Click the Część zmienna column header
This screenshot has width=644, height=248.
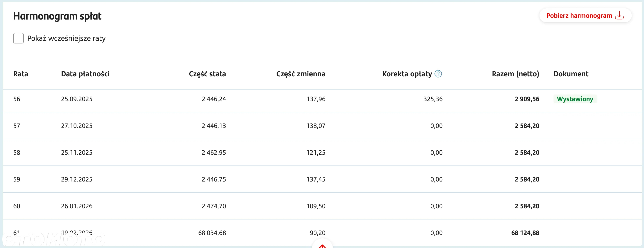[x=301, y=74]
